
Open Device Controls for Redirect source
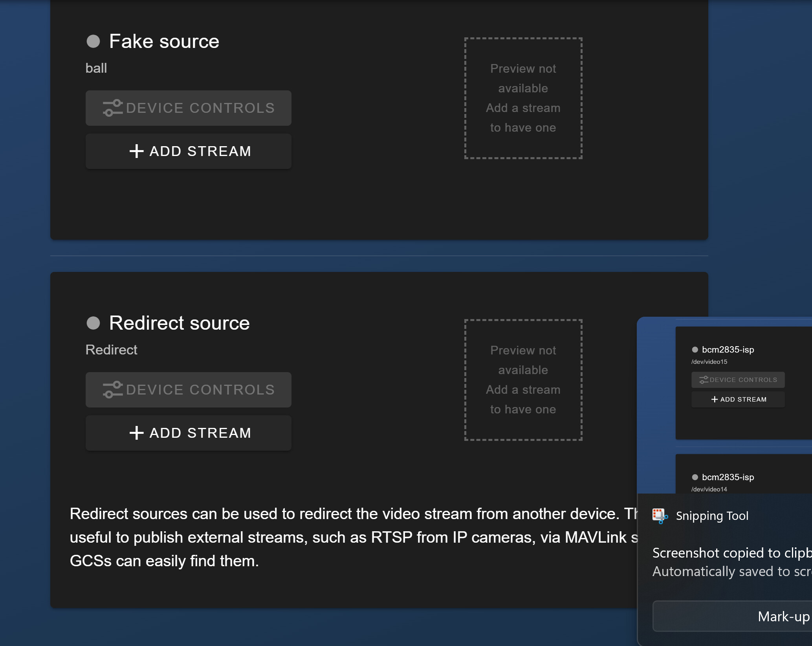[x=188, y=390]
